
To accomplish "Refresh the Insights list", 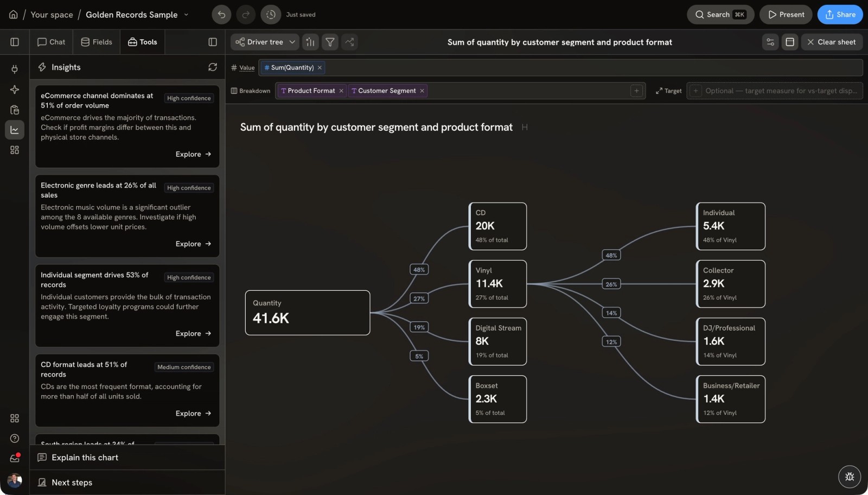I will tap(213, 67).
